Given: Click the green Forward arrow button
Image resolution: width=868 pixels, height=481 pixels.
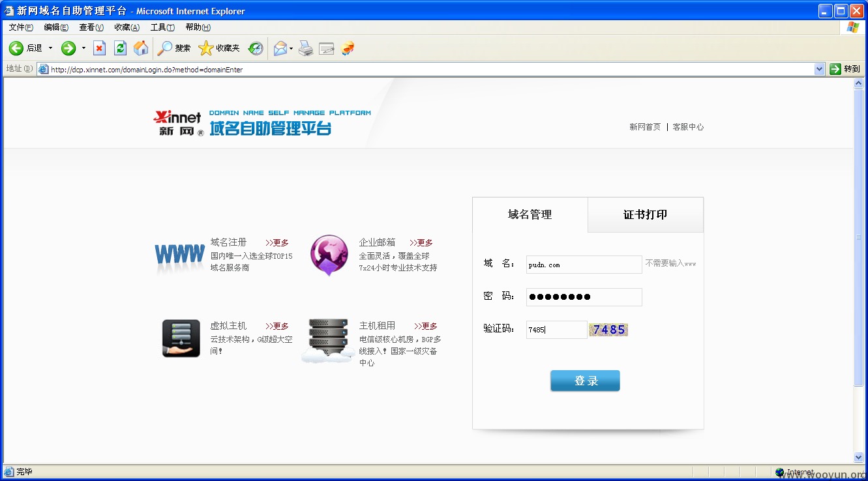Looking at the screenshot, I should pyautogui.click(x=68, y=48).
